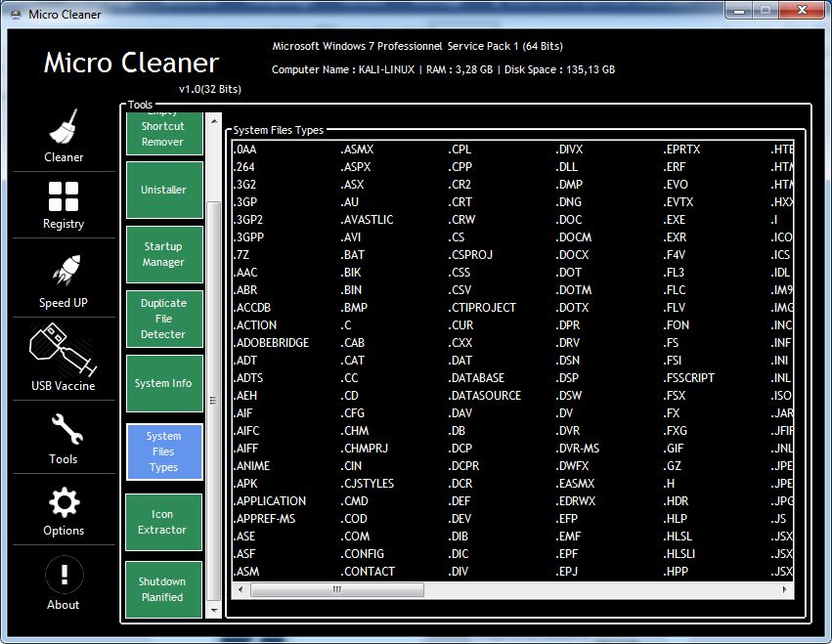The width and height of the screenshot is (832, 644).
Task: Click the Micro Cleaner title bar app icon
Action: click(x=16, y=15)
